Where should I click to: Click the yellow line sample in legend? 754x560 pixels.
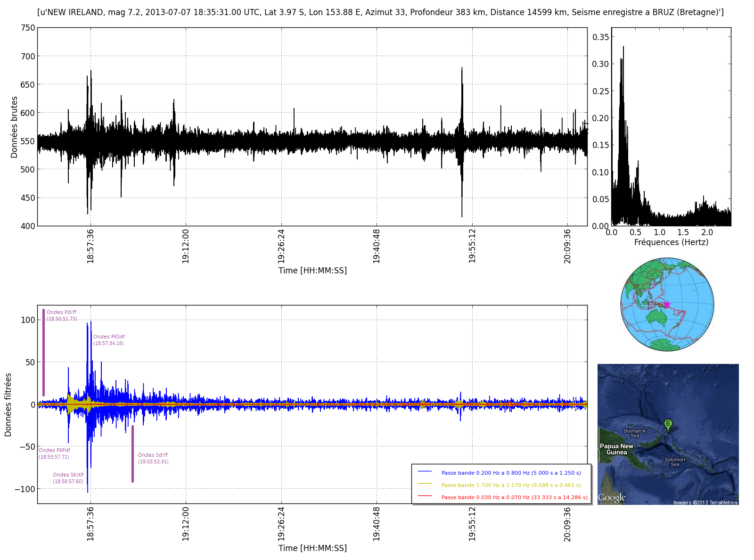coord(425,484)
